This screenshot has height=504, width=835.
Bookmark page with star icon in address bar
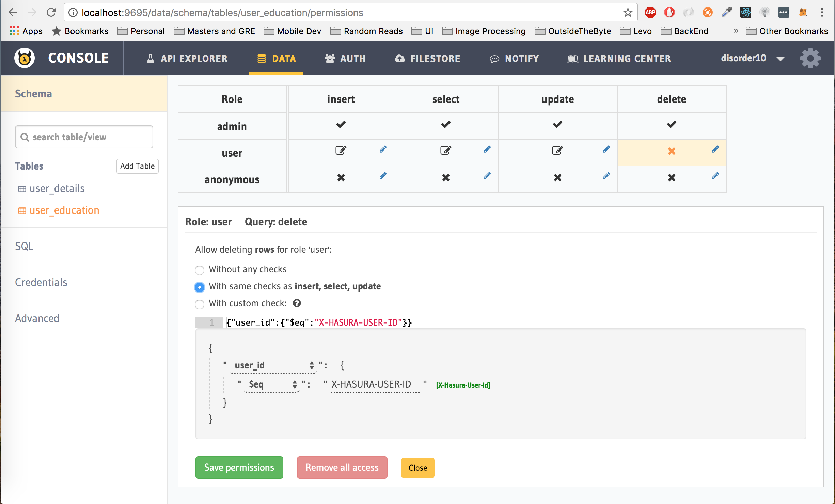(628, 13)
